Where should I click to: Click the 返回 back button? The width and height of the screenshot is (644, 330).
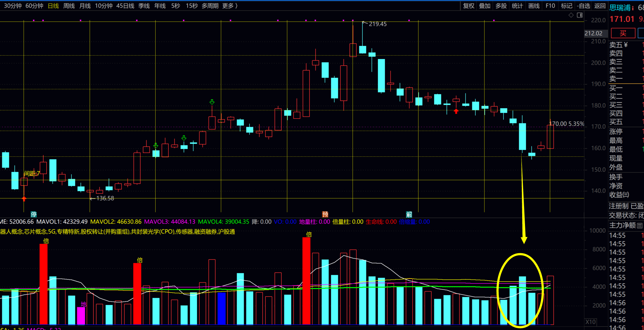(600, 6)
